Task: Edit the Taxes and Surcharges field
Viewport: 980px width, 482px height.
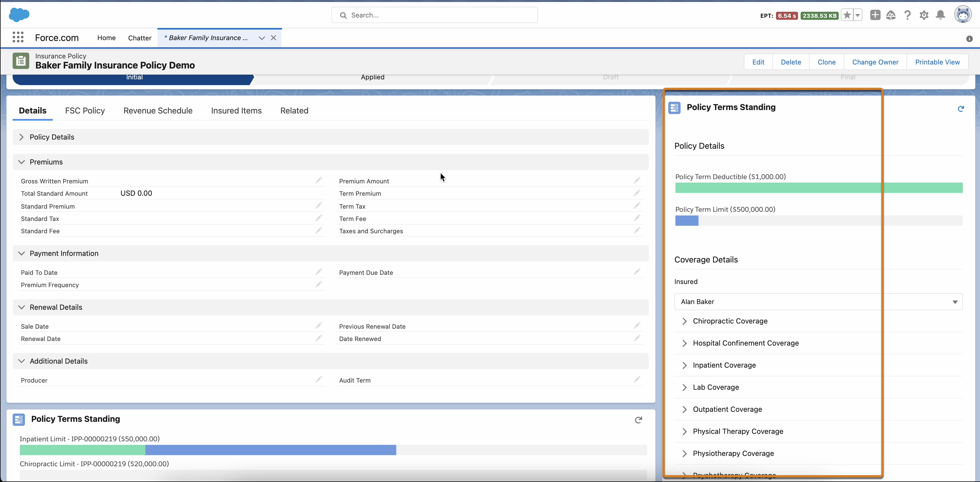Action: tap(637, 230)
